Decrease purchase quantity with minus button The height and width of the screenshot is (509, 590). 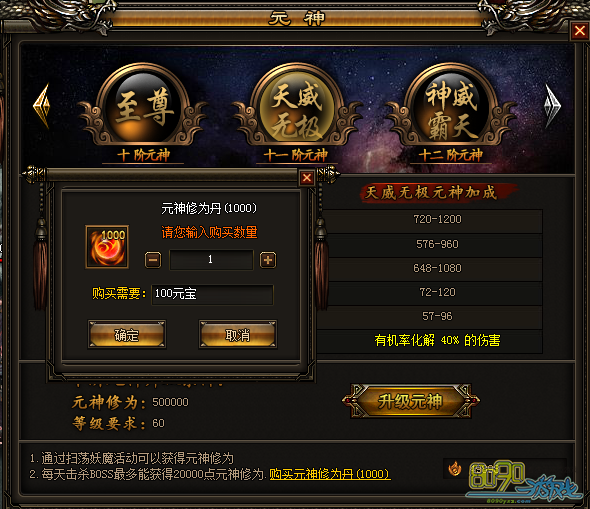153,260
